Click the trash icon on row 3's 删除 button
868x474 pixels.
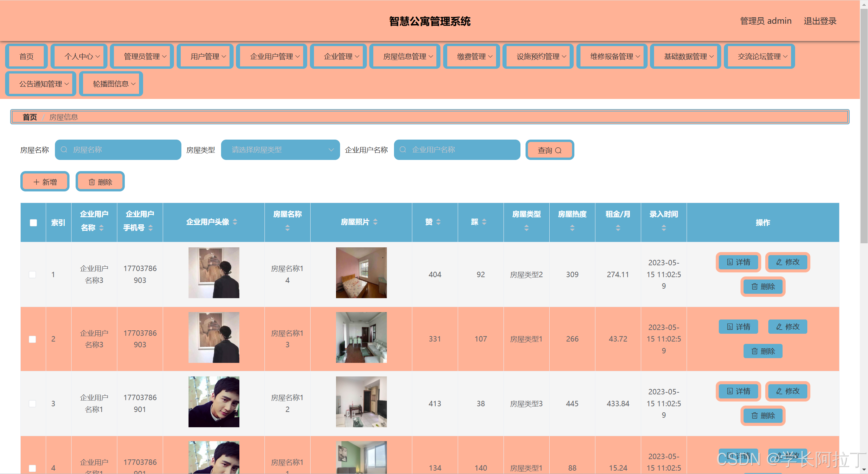pyautogui.click(x=754, y=416)
